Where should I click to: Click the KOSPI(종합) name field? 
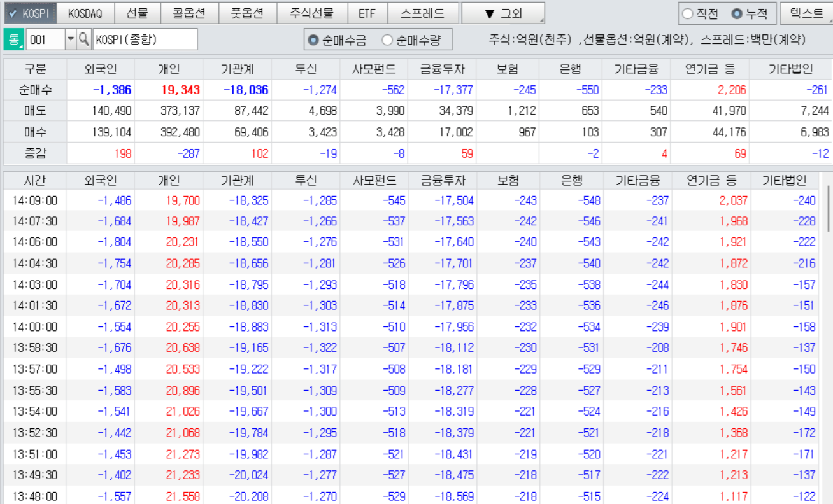point(145,39)
